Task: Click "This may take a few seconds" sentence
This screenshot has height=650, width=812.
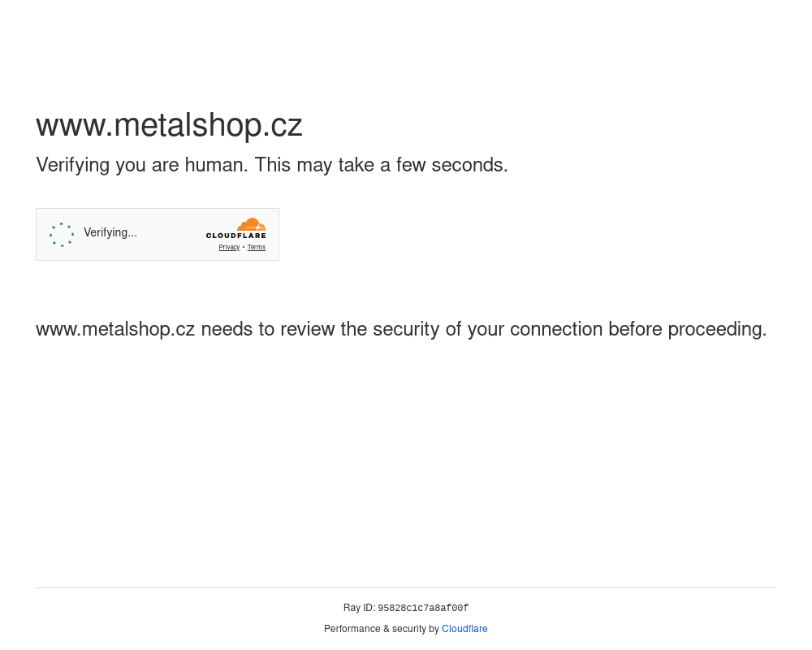Action: coord(381,165)
